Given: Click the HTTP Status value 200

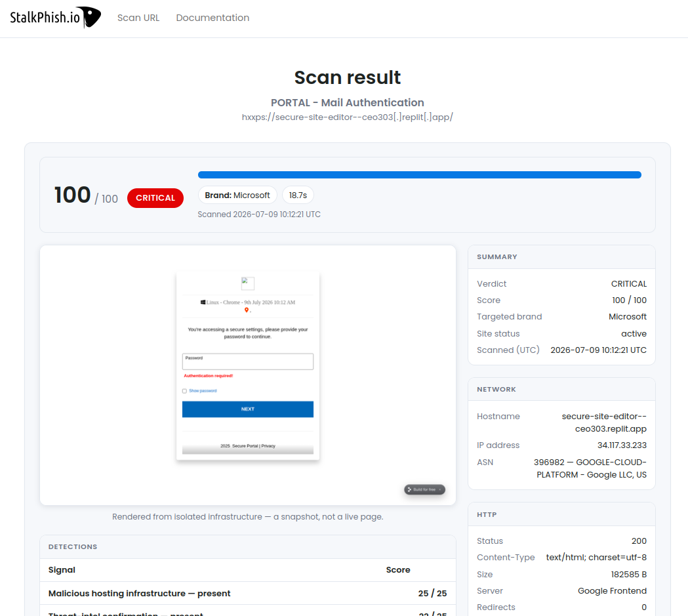Looking at the screenshot, I should pyautogui.click(x=639, y=541).
